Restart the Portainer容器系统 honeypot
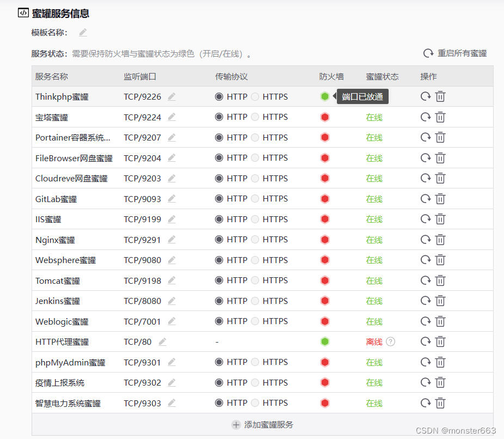 click(426, 138)
